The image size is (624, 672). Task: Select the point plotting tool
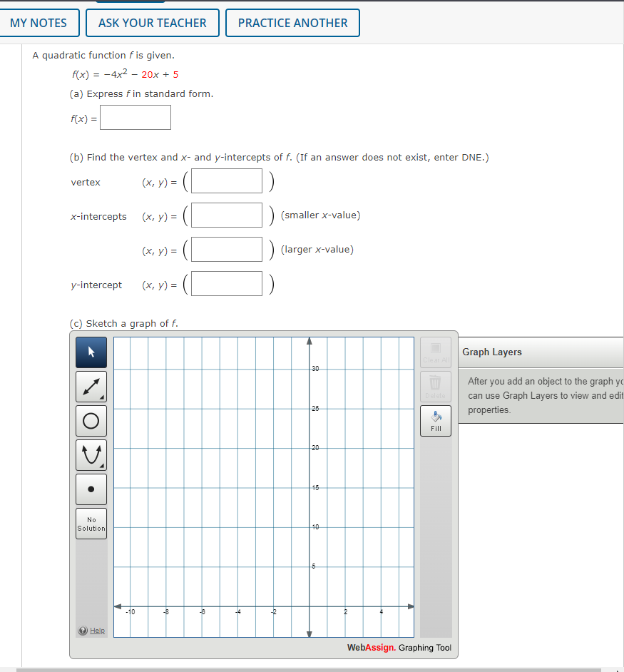(x=91, y=489)
